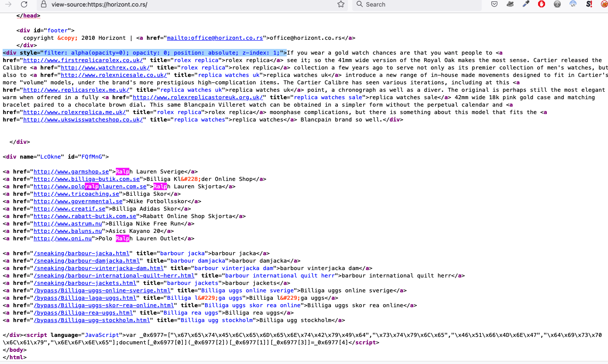Open the Billiga-ugg-stockholm.html link
Screen dimensions: 608x364
point(92,320)
